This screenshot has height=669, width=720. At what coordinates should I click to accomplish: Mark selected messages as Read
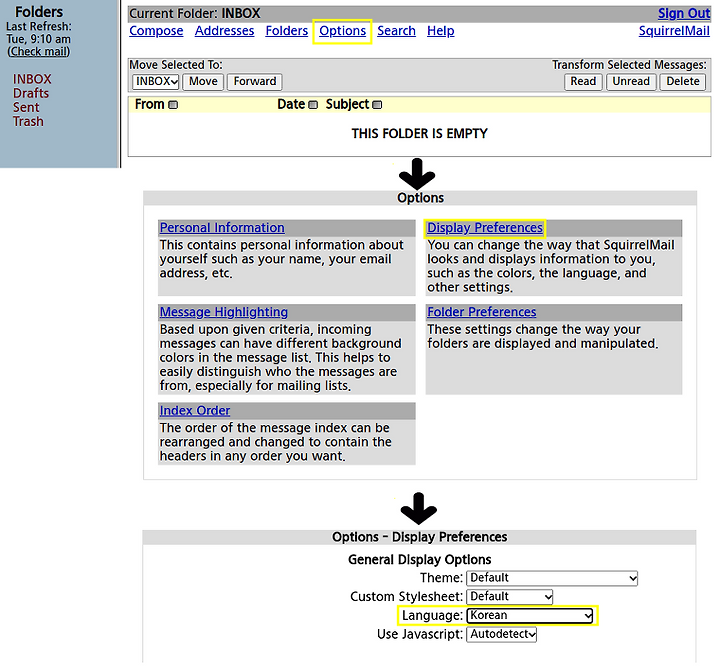583,82
